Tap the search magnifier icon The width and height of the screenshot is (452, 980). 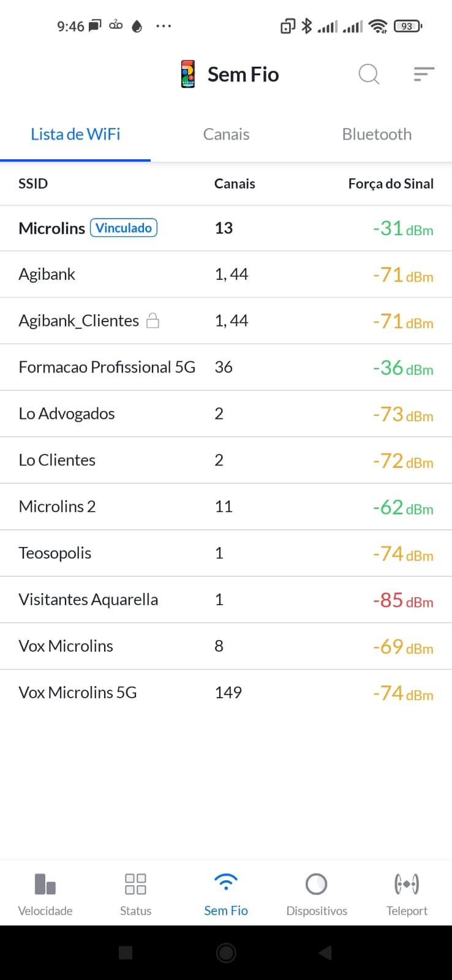pos(369,74)
